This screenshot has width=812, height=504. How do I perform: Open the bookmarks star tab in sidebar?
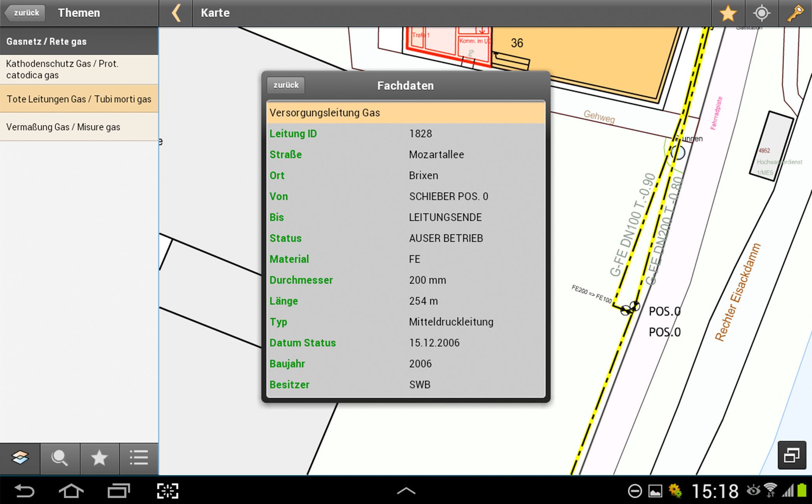pos(99,458)
